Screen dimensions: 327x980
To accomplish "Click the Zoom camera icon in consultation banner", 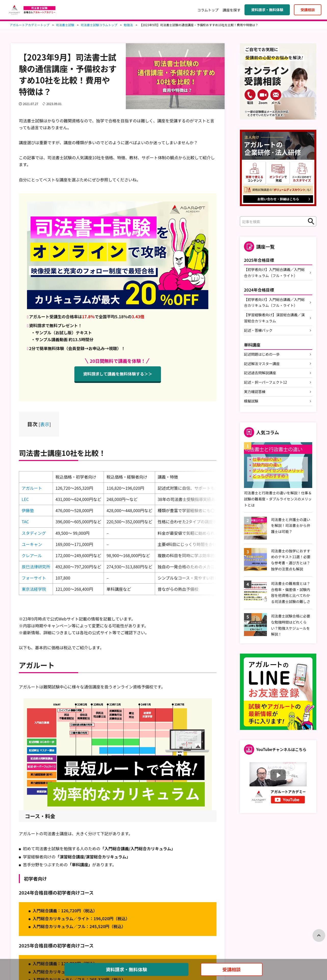I will click(263, 94).
